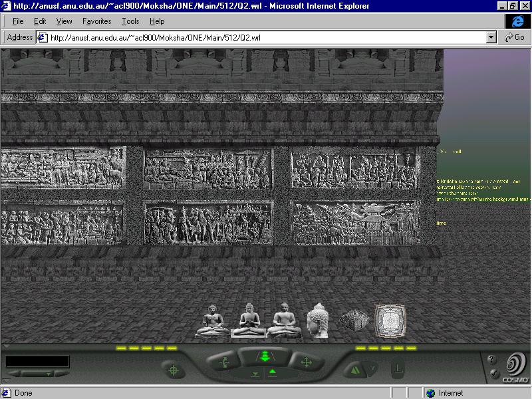
Task: Select the Slide four-arrow navigation control
Action: pyautogui.click(x=306, y=362)
